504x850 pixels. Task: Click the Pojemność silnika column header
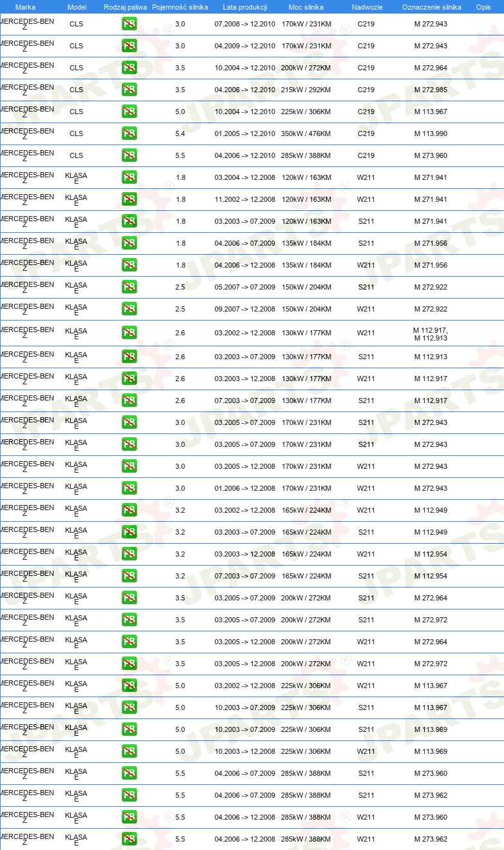click(x=180, y=7)
